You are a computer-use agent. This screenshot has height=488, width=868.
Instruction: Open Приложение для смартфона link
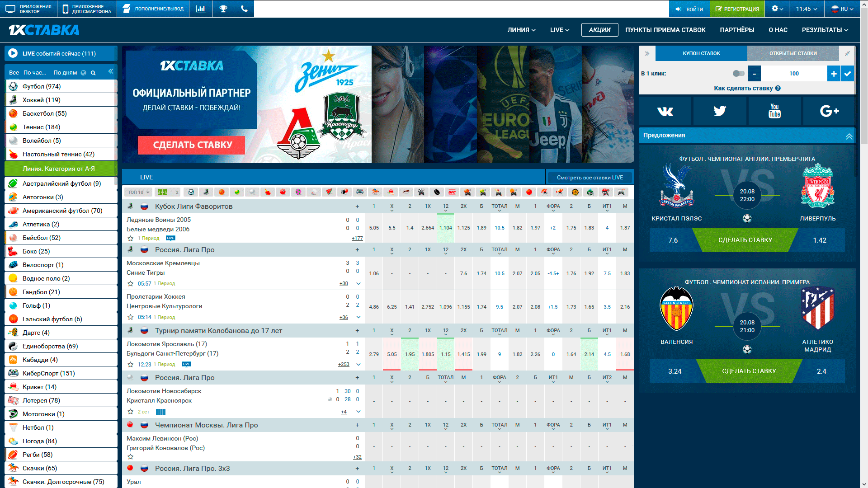[x=87, y=9]
